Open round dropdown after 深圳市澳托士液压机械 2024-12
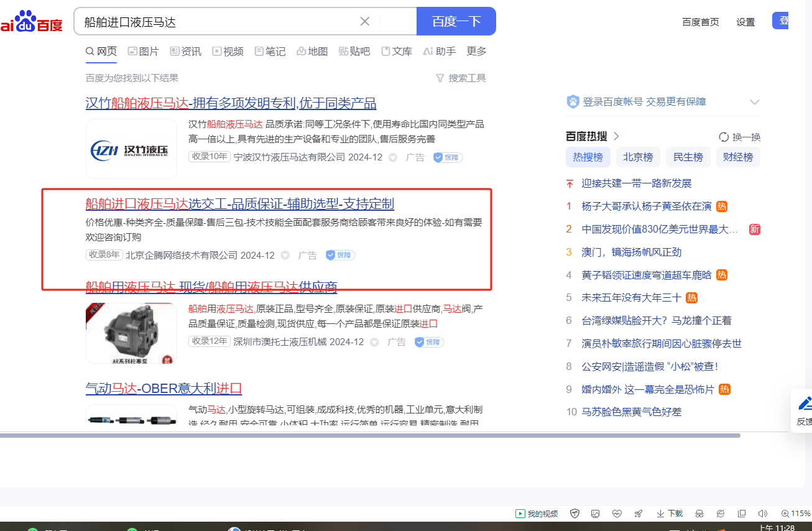This screenshot has height=531, width=812. pyautogui.click(x=374, y=343)
